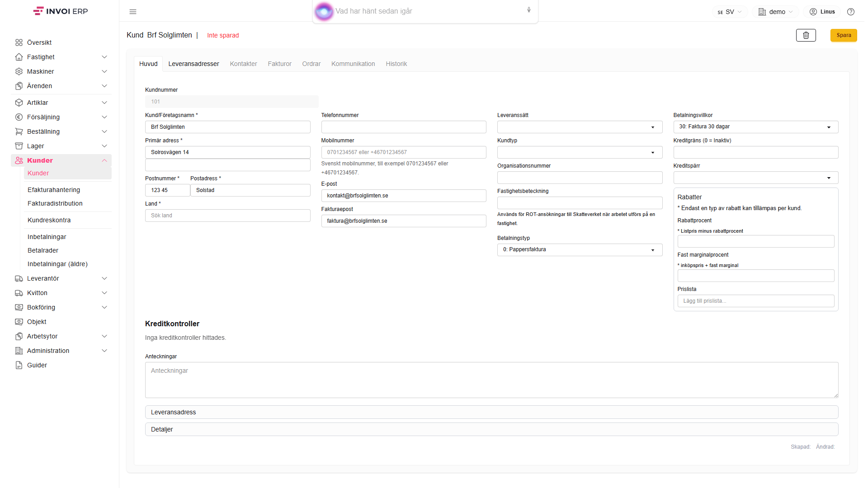
Task: Switch to the Kontakter tab
Action: 243,64
